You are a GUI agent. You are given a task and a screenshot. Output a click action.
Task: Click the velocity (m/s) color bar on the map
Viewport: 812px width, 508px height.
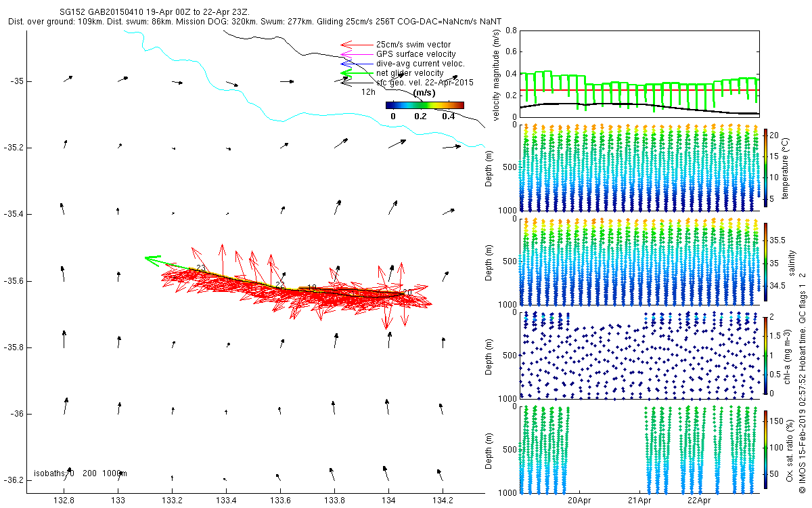(425, 105)
